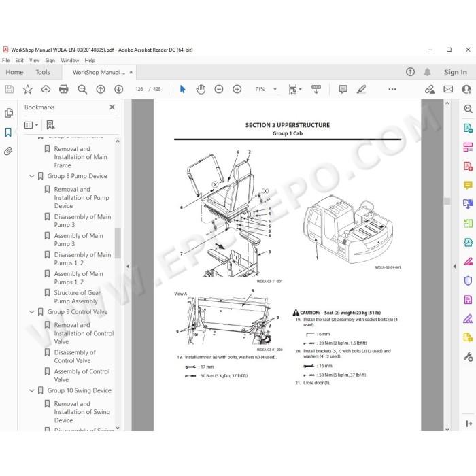The image size is (476, 476).
Task: Collapse the left navigation pane arrow
Action: [x=128, y=267]
